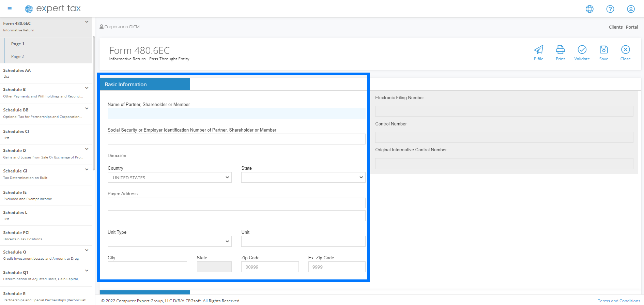Viewport: 644px width, 305px height.
Task: Collapse the Form 480.6EC sidebar section
Action: point(87,22)
